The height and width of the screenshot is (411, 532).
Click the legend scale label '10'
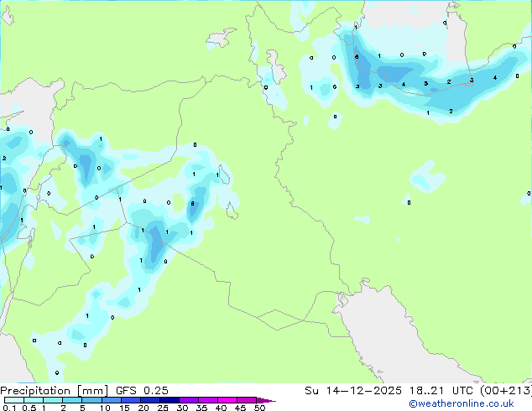coord(105,408)
